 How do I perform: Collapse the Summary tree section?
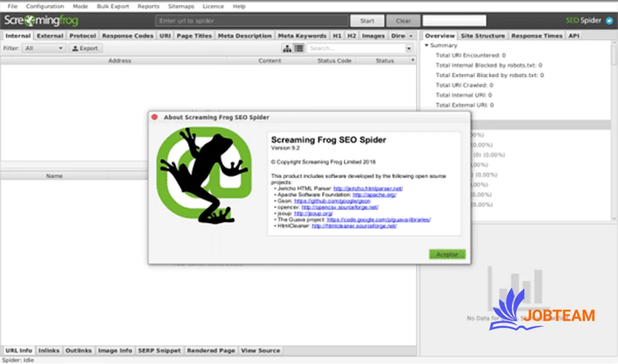(x=427, y=45)
